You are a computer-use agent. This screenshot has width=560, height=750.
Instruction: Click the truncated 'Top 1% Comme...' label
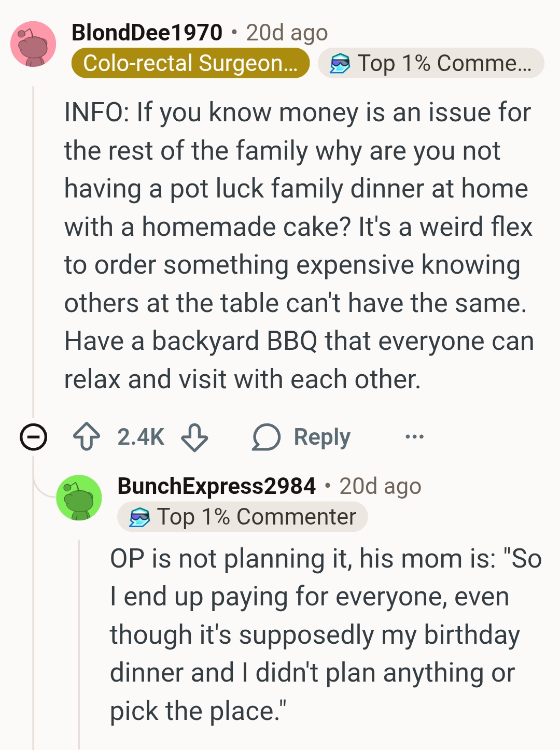[x=444, y=63]
